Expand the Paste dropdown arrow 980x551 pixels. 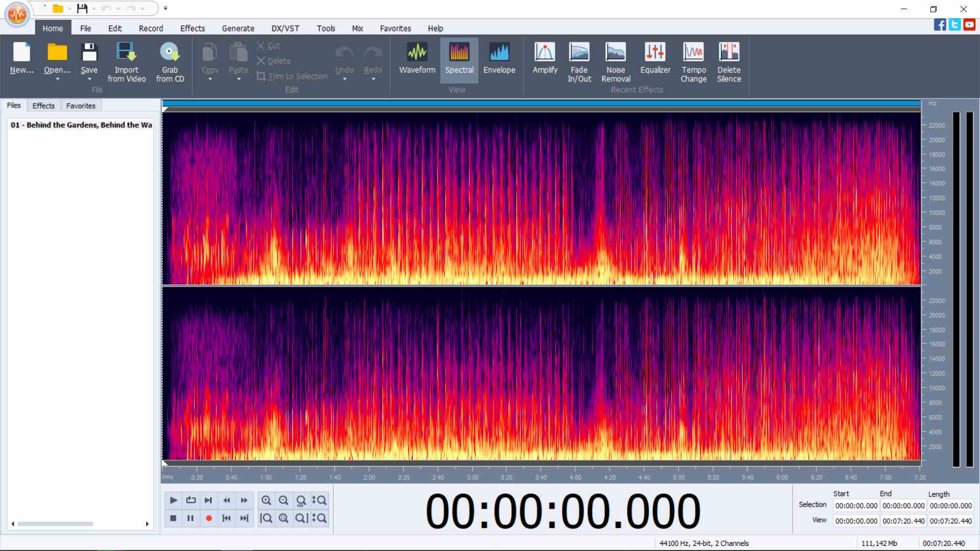(238, 79)
